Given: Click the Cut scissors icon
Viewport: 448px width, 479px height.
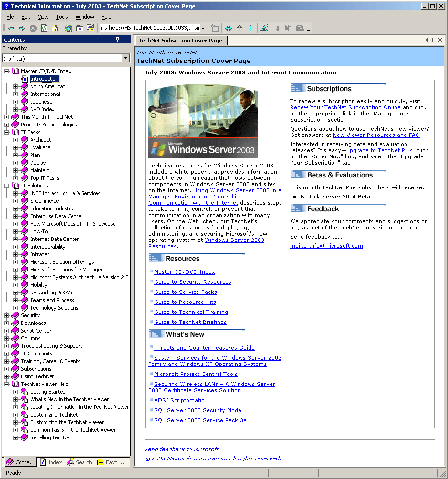Looking at the screenshot, I should 278,28.
